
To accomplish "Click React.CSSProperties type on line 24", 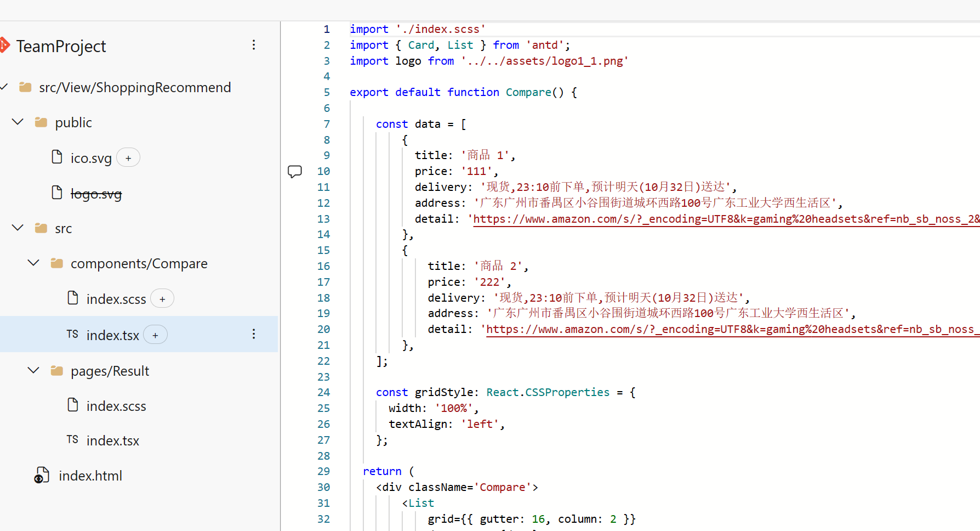I will point(548,392).
